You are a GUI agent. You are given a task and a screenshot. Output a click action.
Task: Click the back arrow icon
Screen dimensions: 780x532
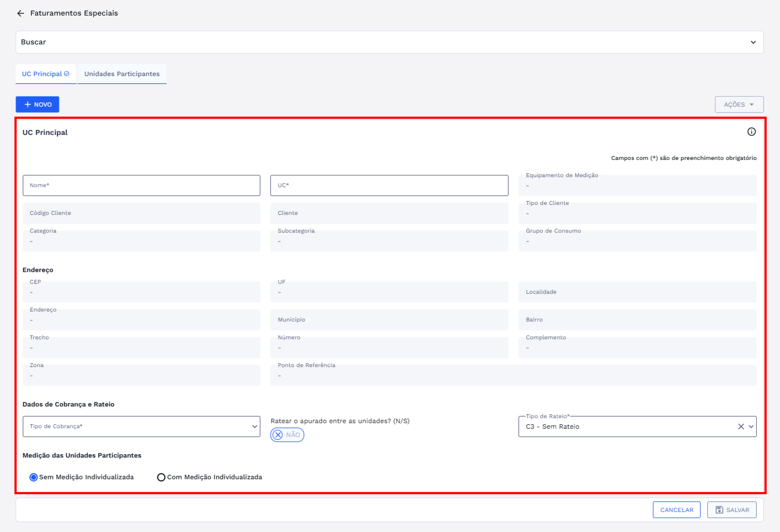tap(21, 13)
